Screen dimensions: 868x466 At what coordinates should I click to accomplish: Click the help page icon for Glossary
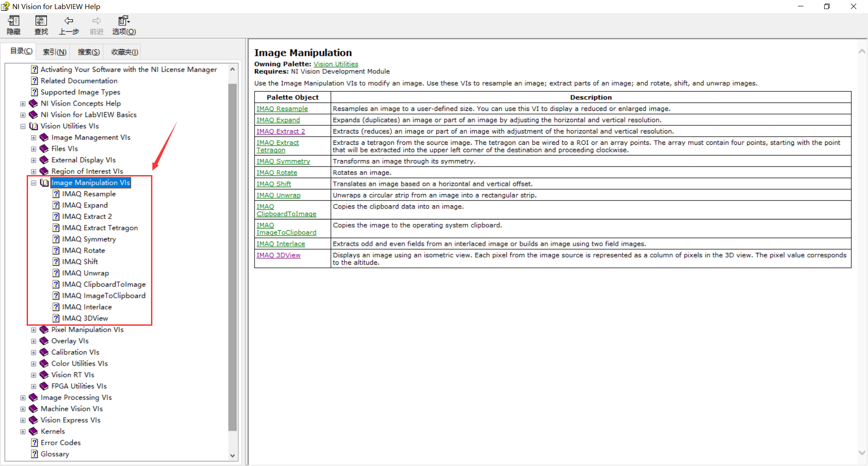(34, 454)
